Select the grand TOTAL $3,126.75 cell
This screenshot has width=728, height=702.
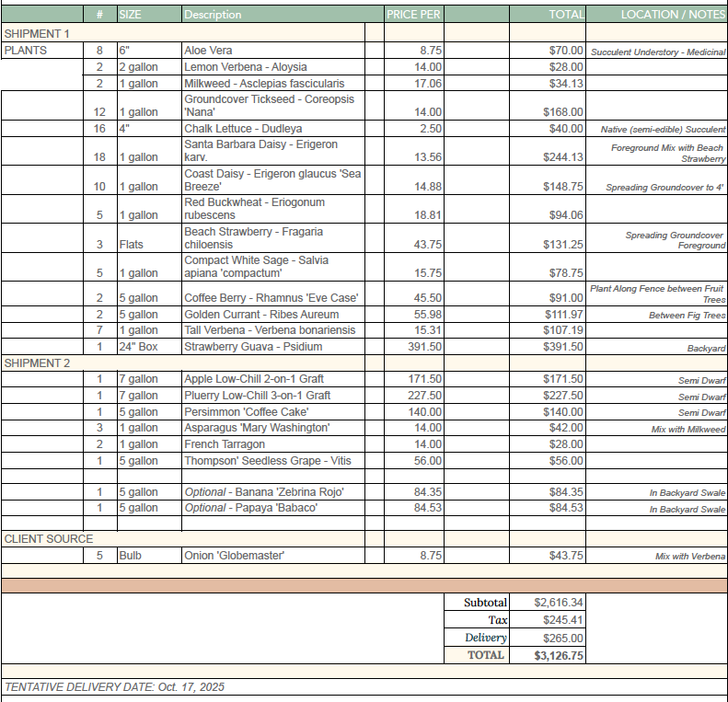pos(558,655)
